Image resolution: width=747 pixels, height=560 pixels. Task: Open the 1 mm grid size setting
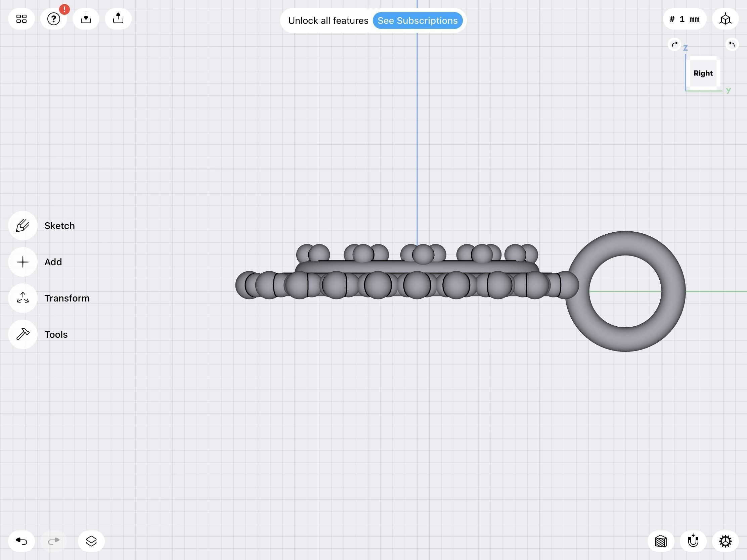(685, 19)
